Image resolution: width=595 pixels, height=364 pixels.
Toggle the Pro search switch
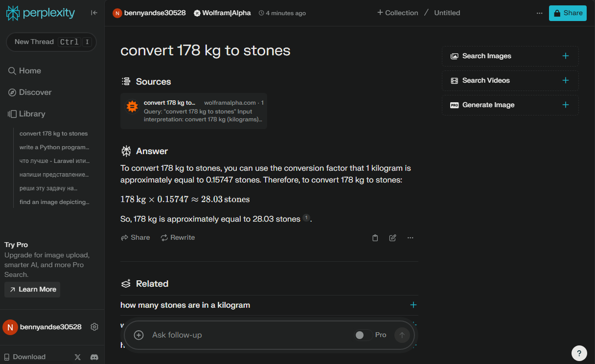(x=363, y=335)
